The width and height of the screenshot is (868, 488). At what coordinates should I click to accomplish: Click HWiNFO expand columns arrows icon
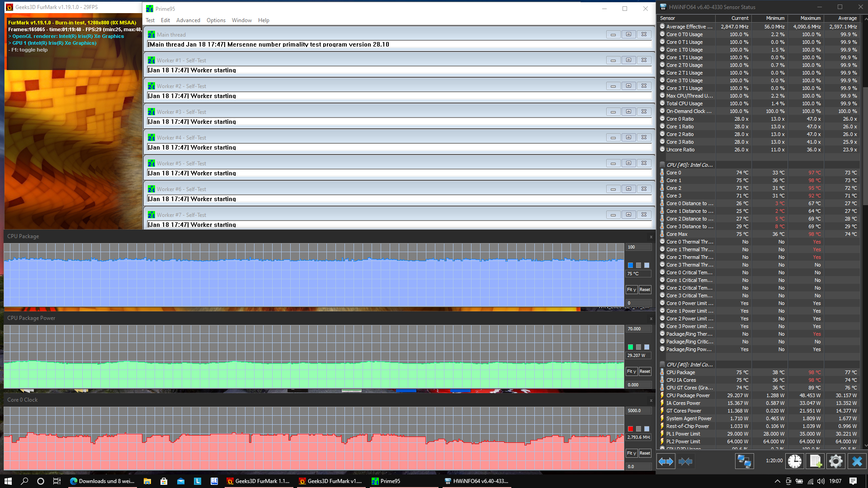pyautogui.click(x=665, y=461)
